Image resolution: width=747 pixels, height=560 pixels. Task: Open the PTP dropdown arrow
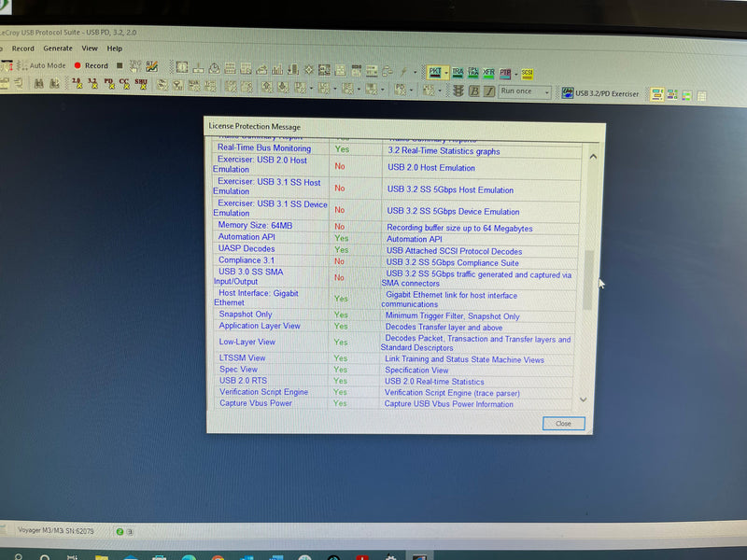click(515, 72)
